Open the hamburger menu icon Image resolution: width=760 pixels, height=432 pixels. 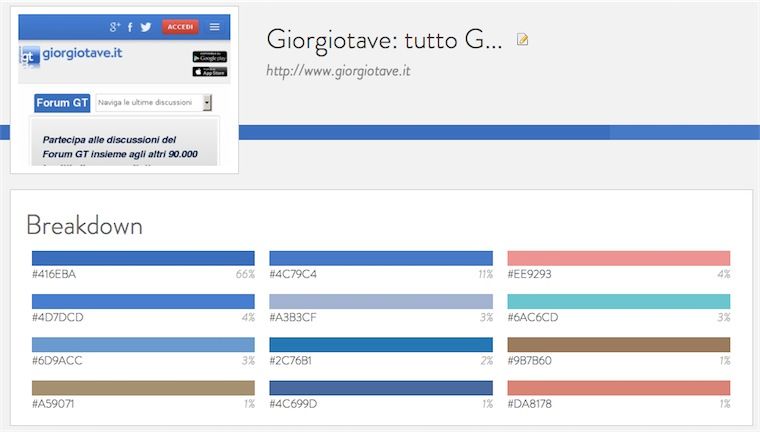(x=214, y=27)
